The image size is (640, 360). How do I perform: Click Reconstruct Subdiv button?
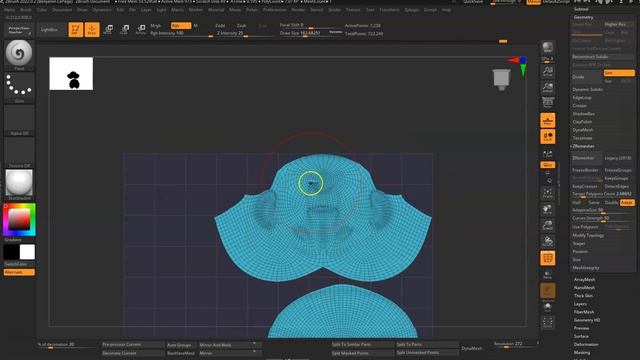(602, 57)
